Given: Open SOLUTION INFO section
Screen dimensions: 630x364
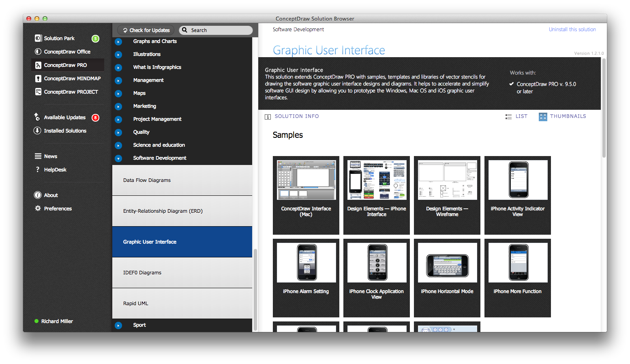Looking at the screenshot, I should [297, 116].
